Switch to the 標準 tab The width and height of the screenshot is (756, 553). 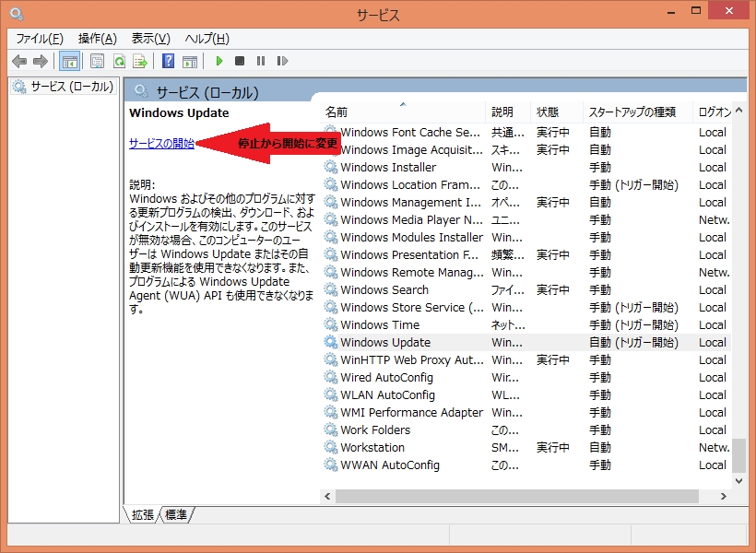coord(176,515)
